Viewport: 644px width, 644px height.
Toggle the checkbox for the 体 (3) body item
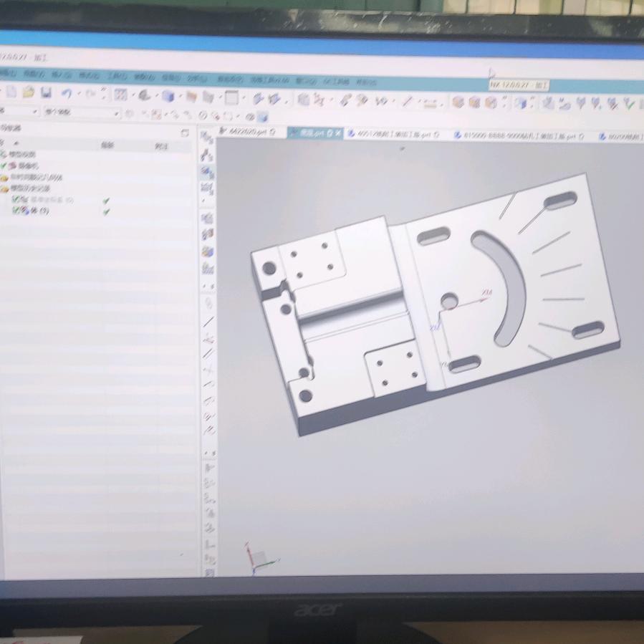(16, 211)
